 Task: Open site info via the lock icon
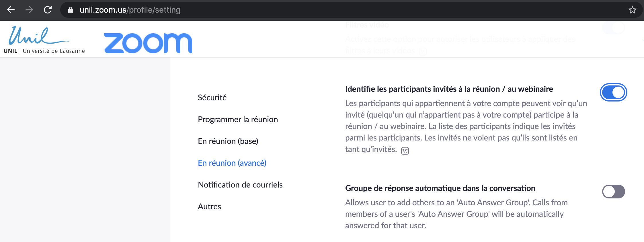click(x=71, y=10)
